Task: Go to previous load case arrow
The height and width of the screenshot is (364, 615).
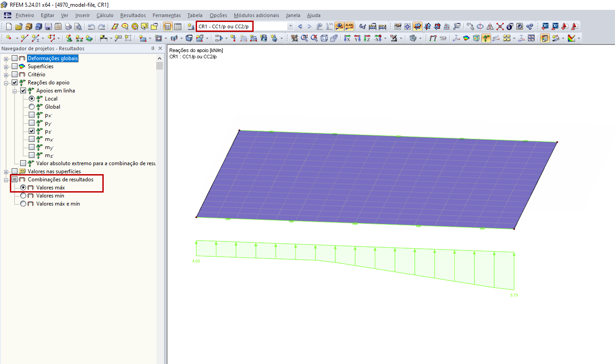Action: click(x=300, y=26)
